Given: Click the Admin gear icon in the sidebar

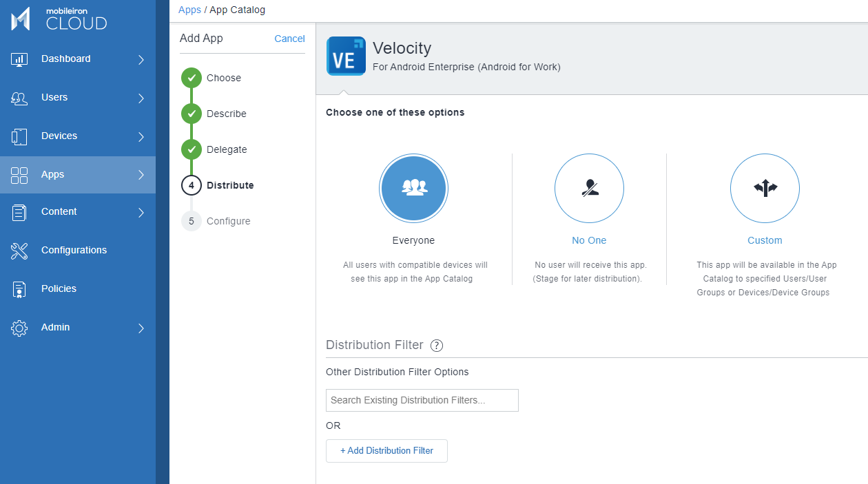Looking at the screenshot, I should [x=19, y=327].
